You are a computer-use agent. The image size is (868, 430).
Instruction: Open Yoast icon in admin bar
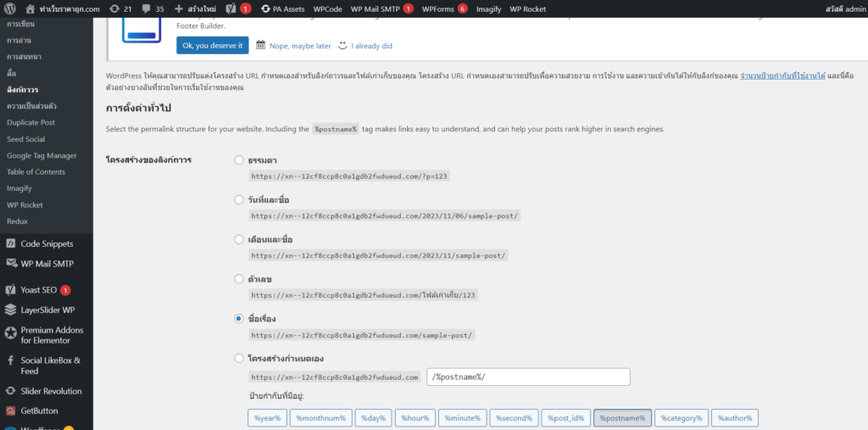click(231, 8)
